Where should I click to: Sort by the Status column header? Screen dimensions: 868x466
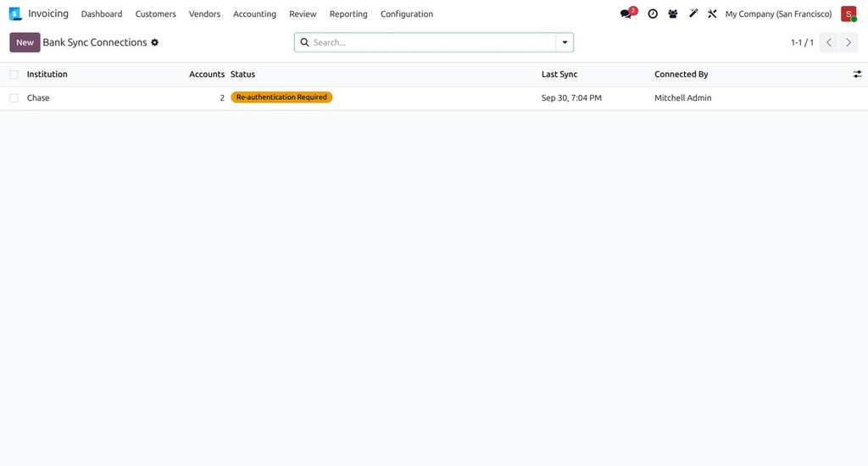(x=242, y=75)
